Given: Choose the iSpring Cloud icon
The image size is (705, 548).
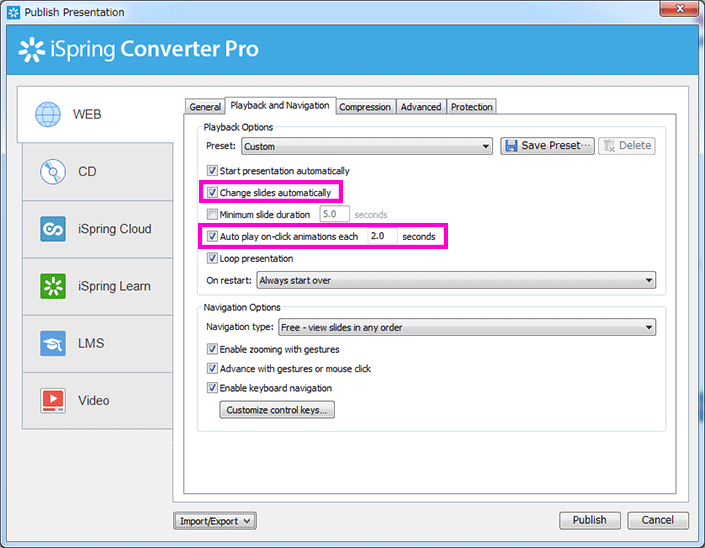Looking at the screenshot, I should point(53,229).
